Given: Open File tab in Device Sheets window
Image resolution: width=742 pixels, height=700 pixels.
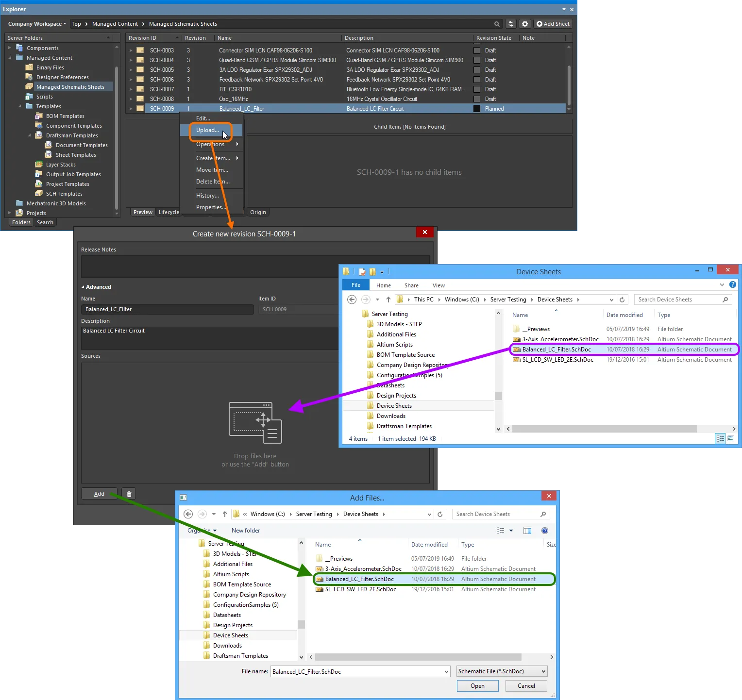Looking at the screenshot, I should 356,285.
